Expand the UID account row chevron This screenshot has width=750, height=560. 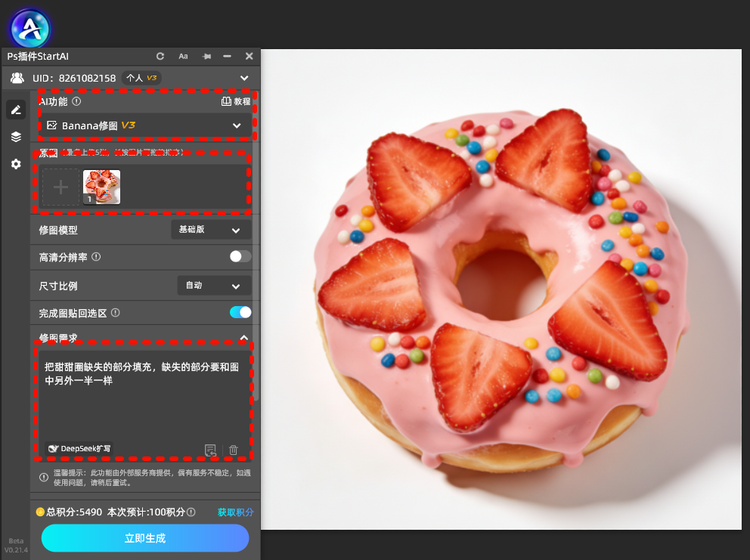pos(243,78)
